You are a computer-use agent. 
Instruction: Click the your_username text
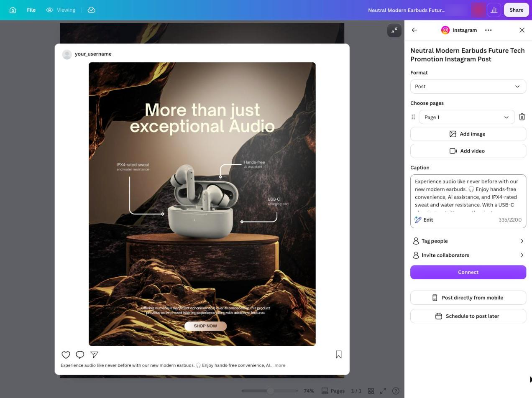tap(93, 54)
